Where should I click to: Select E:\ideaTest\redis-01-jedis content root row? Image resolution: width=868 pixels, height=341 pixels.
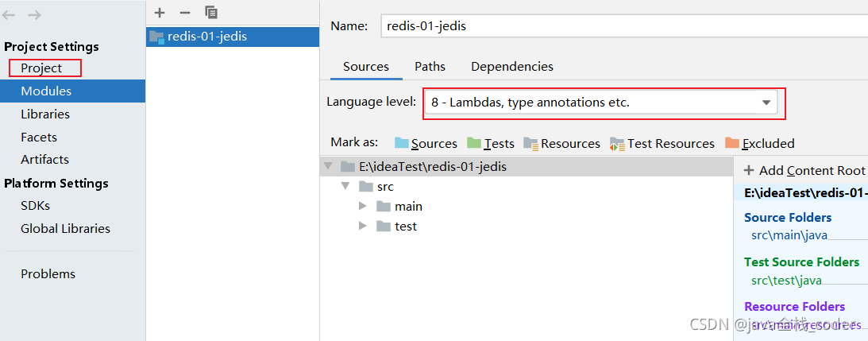(527, 166)
